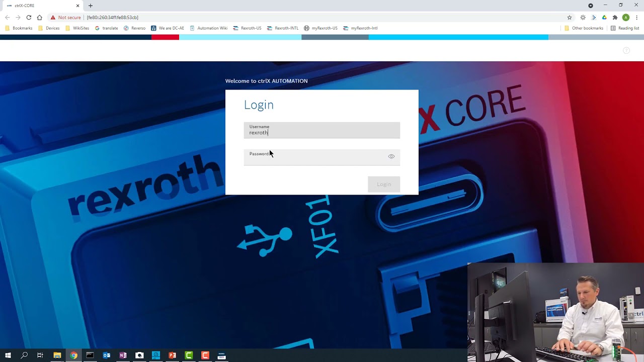
Task: Open the Google Drive extension
Action: [604, 17]
